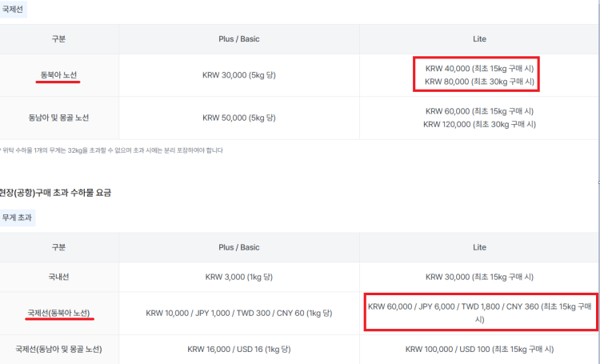Select the 국제선 tab label

13,9
